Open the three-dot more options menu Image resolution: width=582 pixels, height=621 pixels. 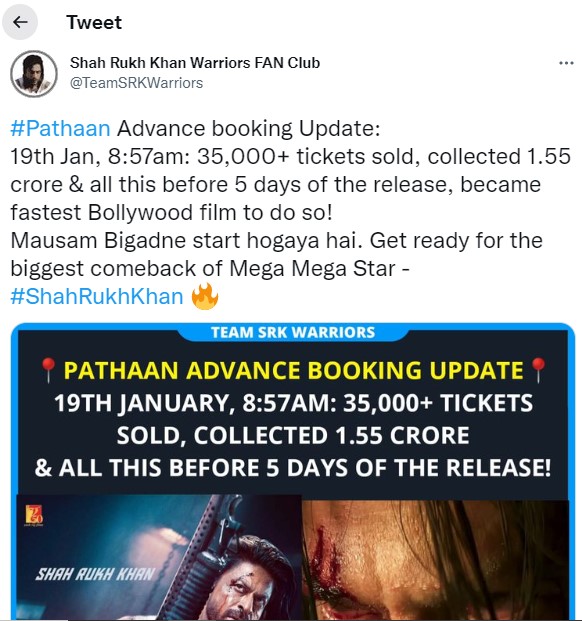(566, 63)
